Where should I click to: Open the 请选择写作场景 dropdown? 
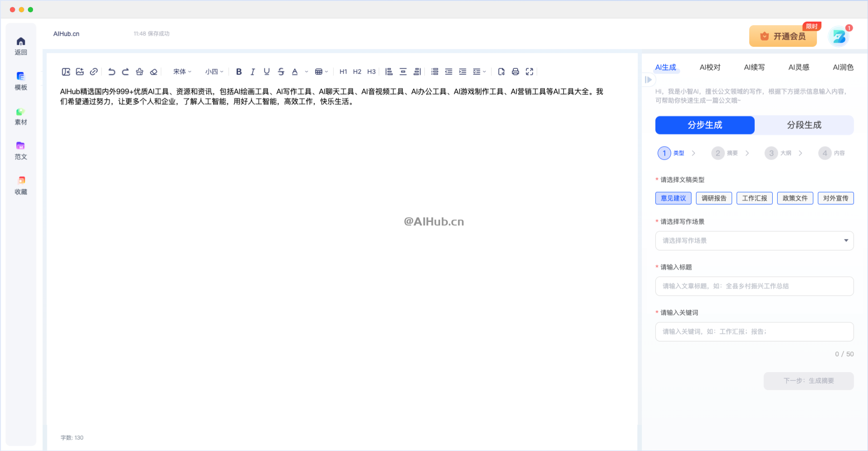[754, 240]
